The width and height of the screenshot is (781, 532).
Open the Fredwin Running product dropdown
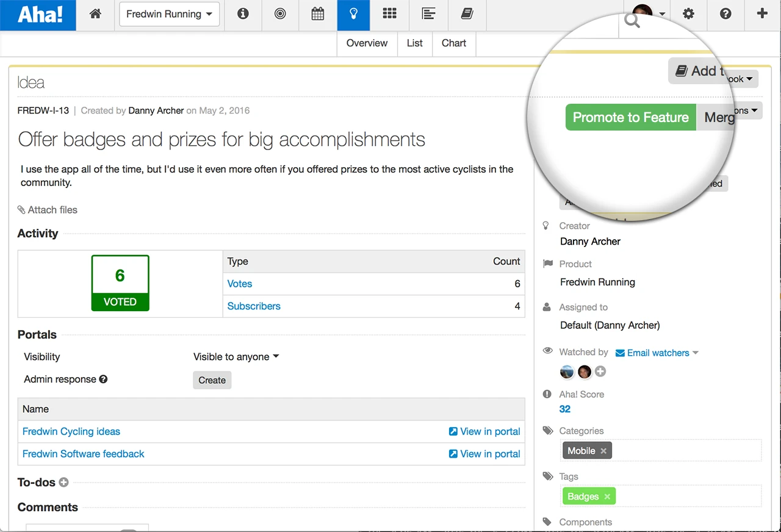click(169, 14)
